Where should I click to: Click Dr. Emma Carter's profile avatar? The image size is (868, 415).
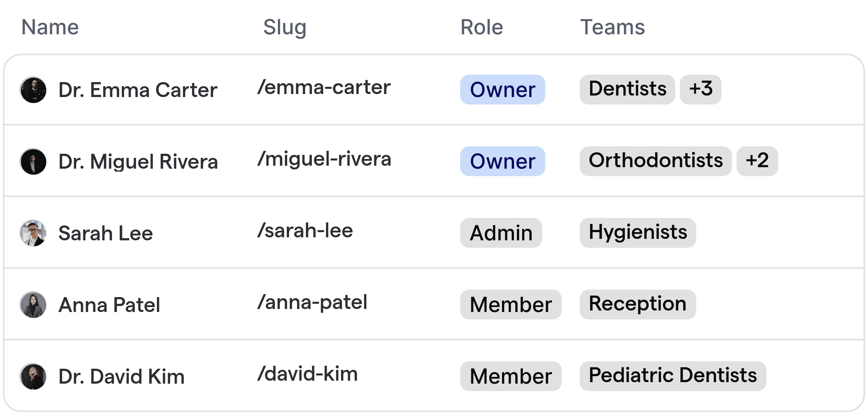click(x=33, y=90)
